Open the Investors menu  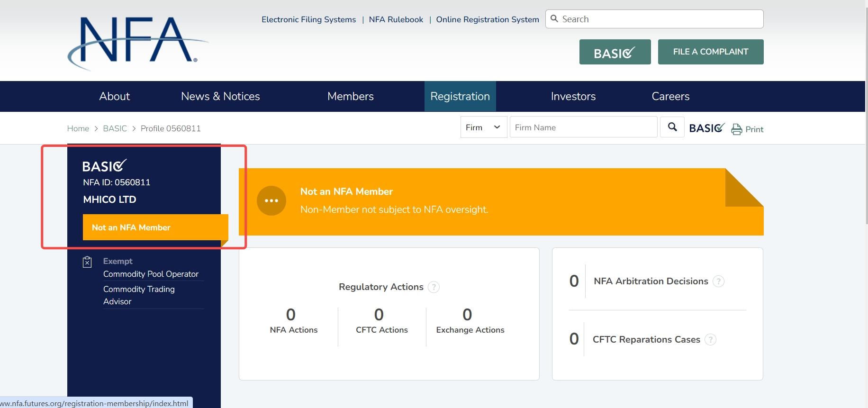tap(573, 96)
